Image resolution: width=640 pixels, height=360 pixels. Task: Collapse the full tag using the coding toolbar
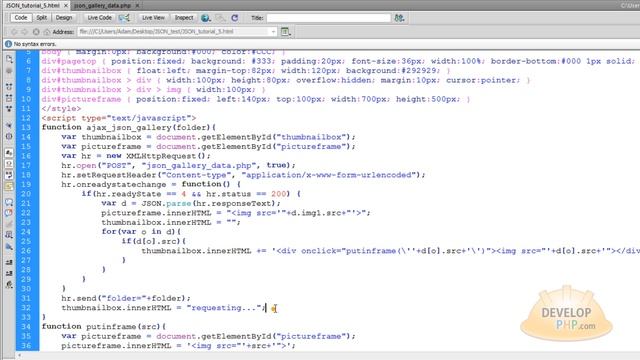[9, 87]
